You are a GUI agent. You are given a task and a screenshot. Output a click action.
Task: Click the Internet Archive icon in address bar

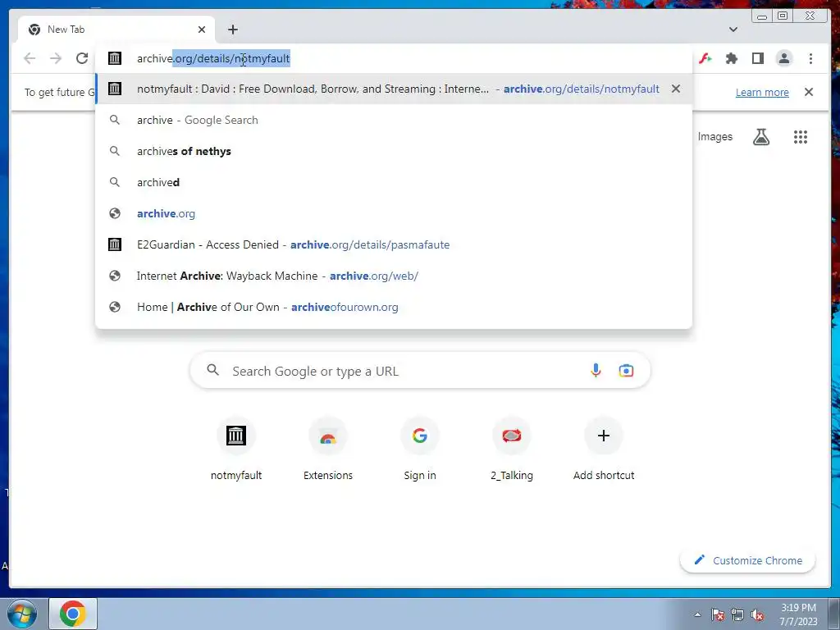[x=115, y=58]
